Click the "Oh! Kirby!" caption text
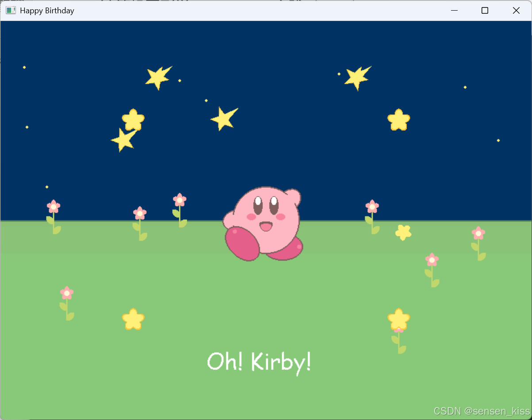 259,363
